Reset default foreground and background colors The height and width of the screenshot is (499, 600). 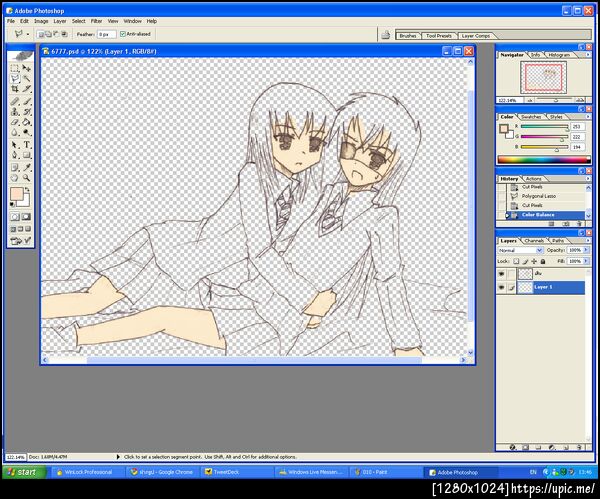(x=13, y=204)
